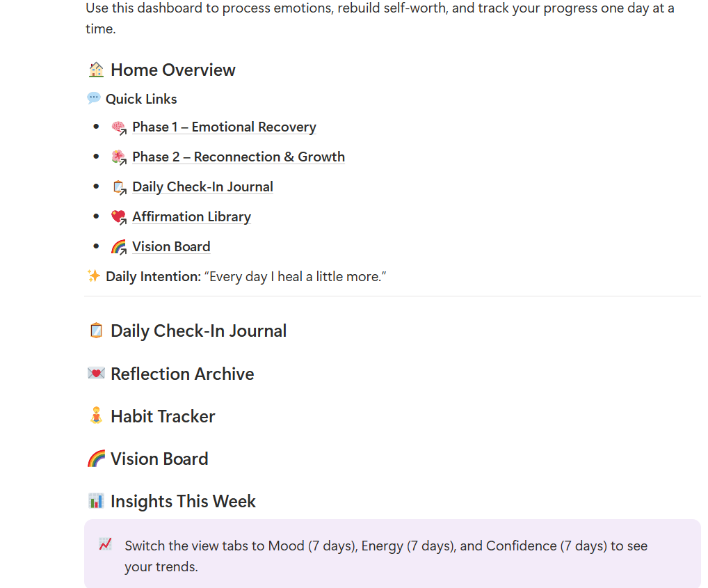708x588 pixels.
Task: Click the heart icon beside Affirmation Library
Action: (119, 217)
